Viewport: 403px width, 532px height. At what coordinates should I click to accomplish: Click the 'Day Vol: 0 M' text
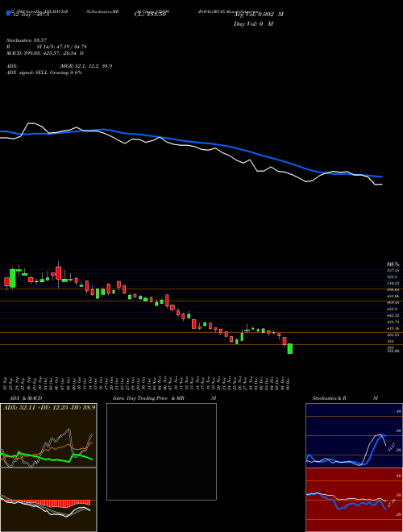(x=253, y=24)
